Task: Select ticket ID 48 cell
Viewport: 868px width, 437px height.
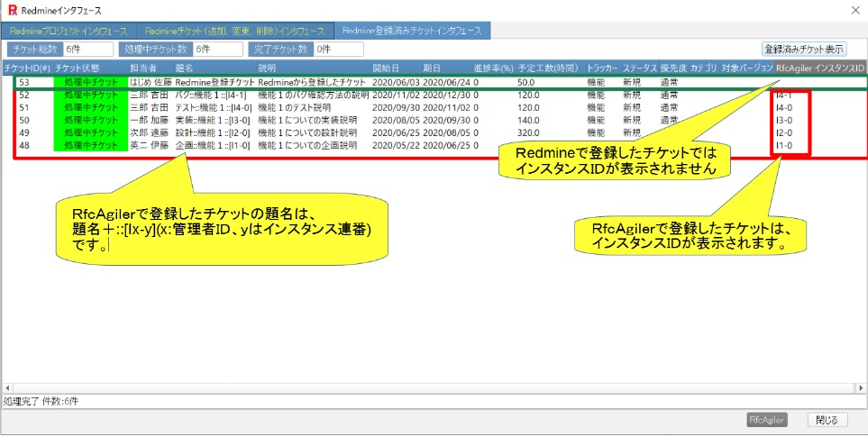Action: click(23, 145)
